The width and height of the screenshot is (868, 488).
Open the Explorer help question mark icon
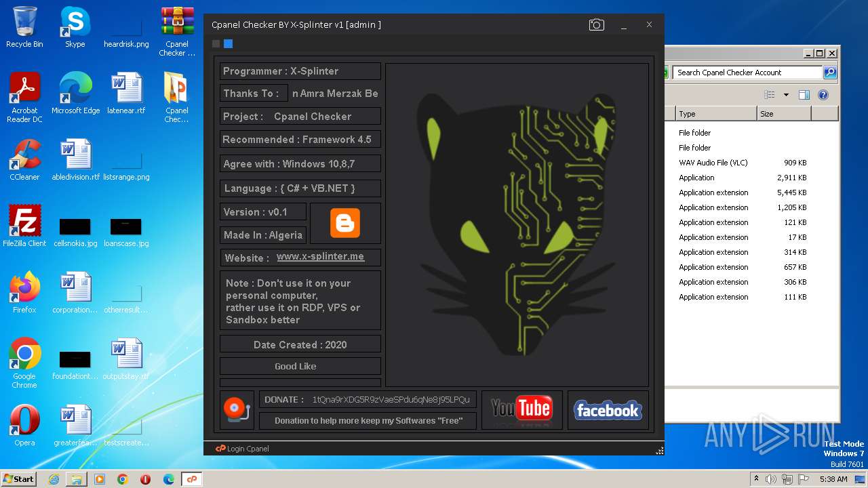tap(823, 95)
